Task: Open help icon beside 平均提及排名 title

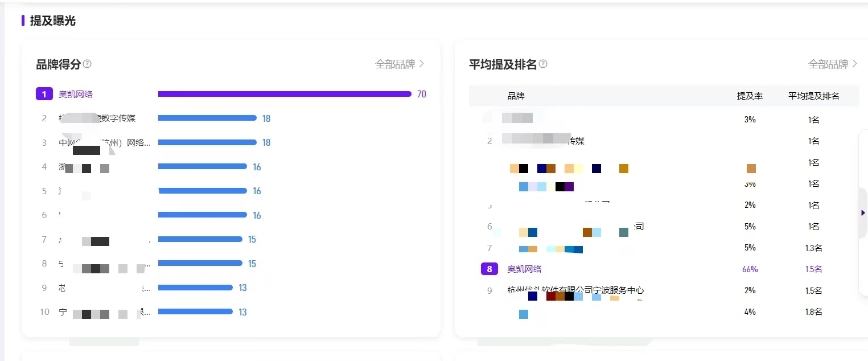Action: tap(543, 64)
